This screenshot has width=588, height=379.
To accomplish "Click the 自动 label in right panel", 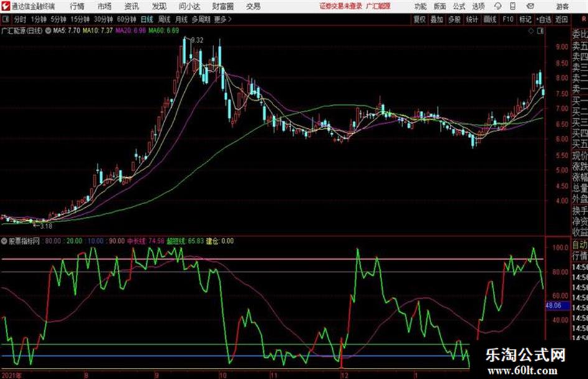I will click(x=580, y=245).
